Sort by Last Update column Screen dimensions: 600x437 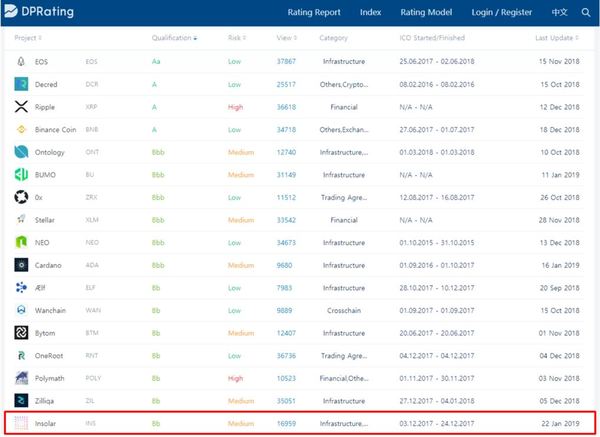click(x=557, y=38)
